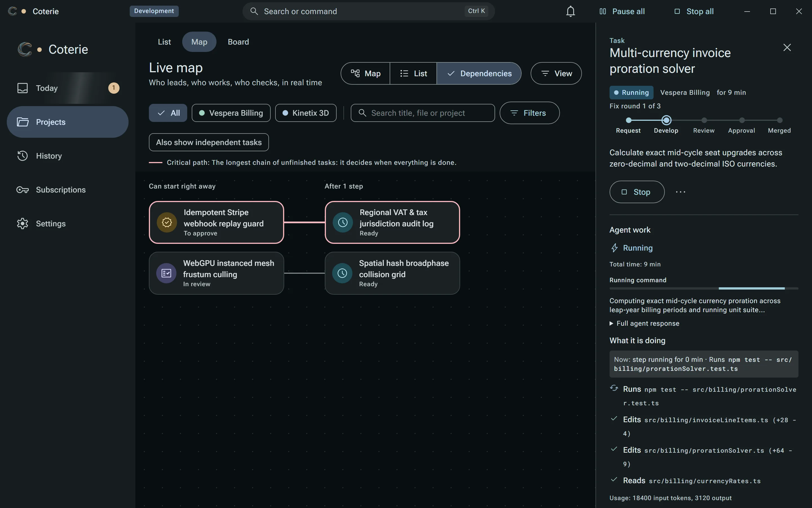Click the lightning Running icon under Agent work

point(614,248)
